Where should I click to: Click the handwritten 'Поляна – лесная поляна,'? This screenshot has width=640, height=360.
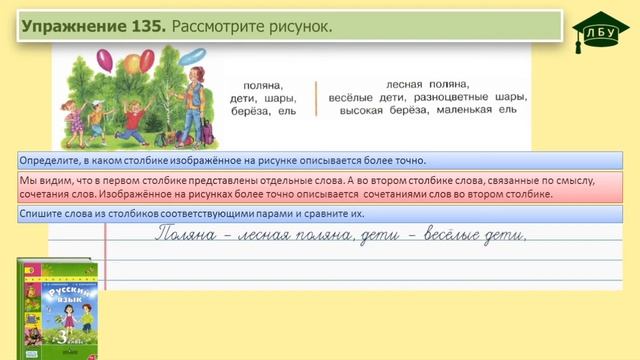click(254, 234)
